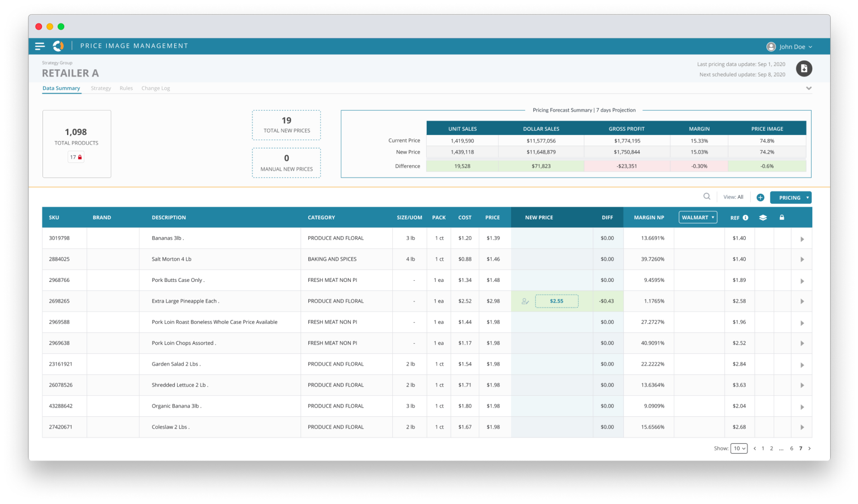Click the Price Image Management logo icon

(58, 46)
